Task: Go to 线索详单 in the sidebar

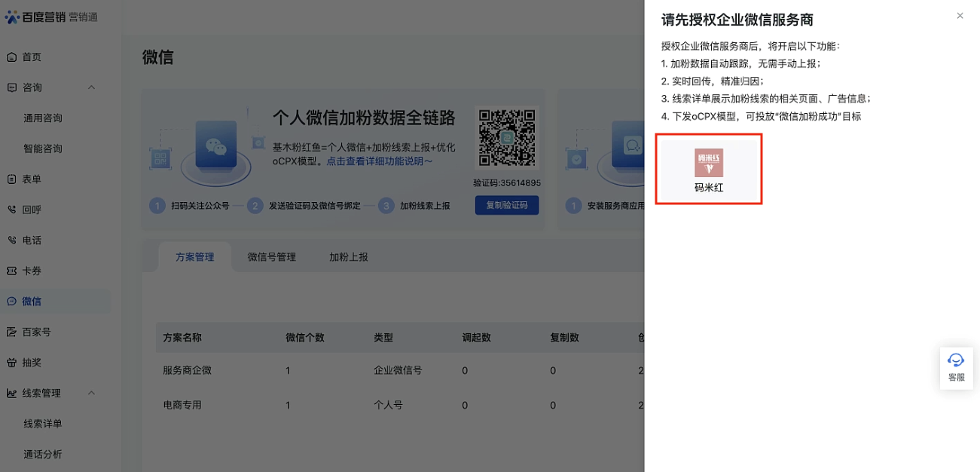Action: [x=43, y=424]
